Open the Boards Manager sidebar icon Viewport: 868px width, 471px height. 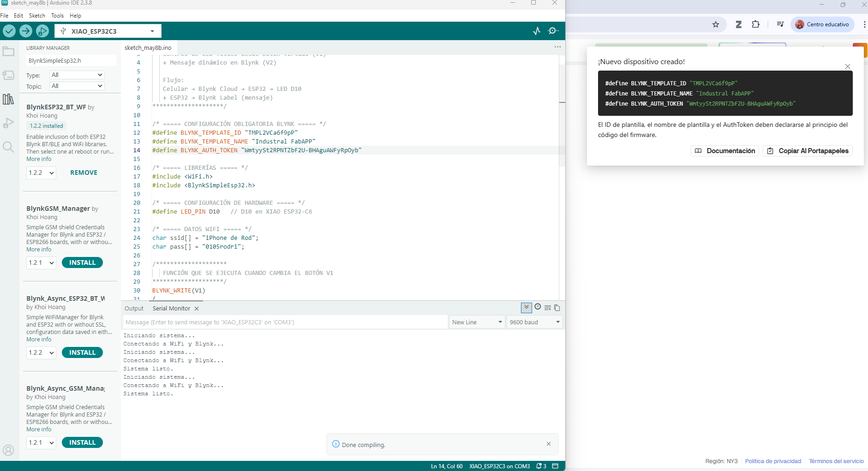point(8,75)
